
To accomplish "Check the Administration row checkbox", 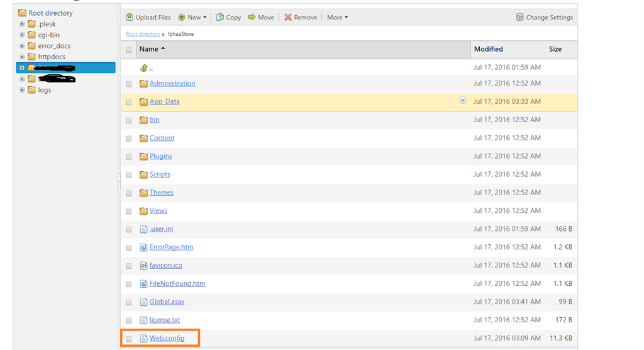I will click(x=128, y=84).
